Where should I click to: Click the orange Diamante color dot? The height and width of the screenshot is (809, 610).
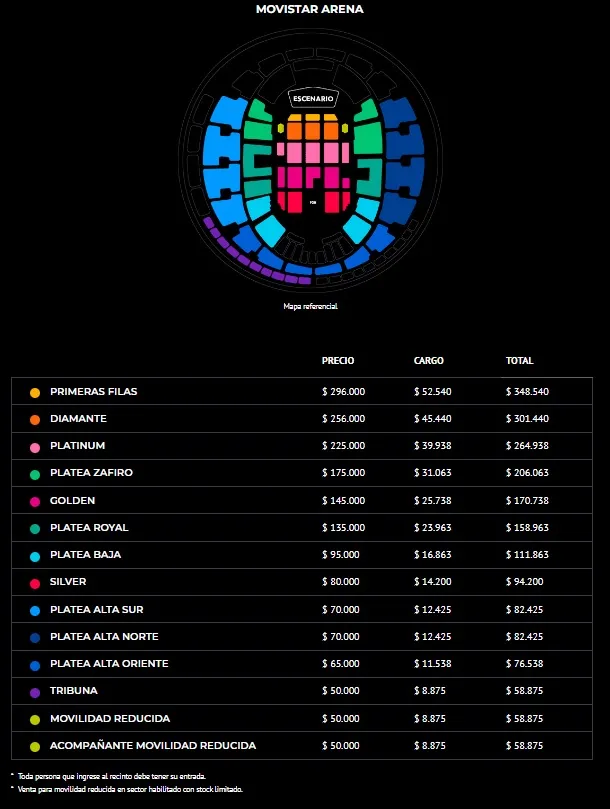(x=35, y=419)
